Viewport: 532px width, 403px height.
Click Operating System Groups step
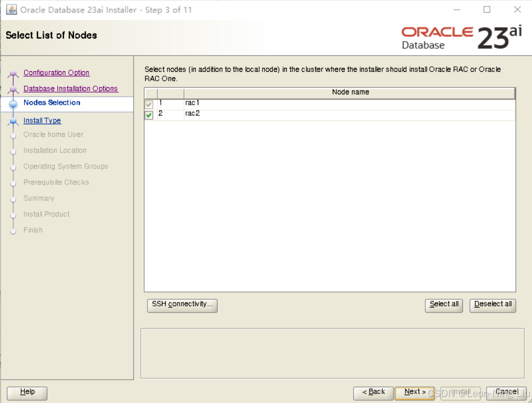(x=66, y=166)
